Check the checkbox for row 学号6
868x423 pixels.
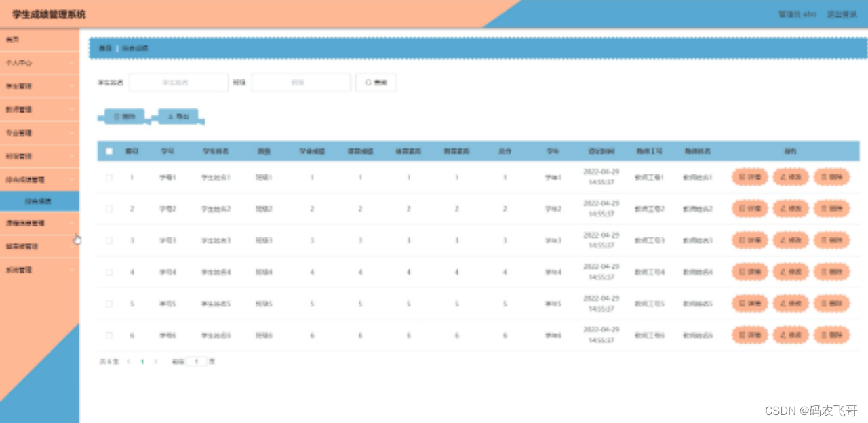[109, 335]
